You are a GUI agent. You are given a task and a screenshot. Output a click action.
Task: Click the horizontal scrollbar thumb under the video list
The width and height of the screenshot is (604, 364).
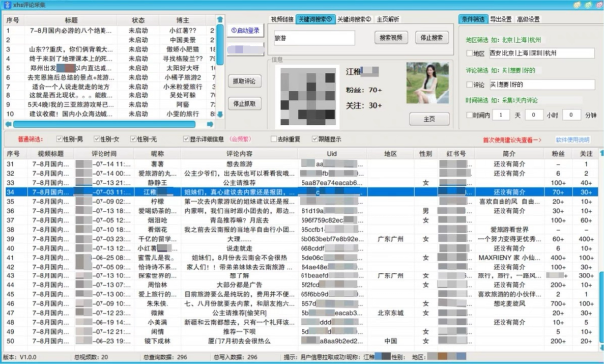pos(104,124)
